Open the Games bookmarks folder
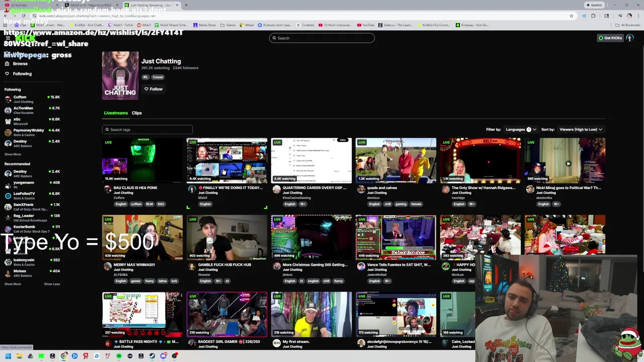 (227, 25)
